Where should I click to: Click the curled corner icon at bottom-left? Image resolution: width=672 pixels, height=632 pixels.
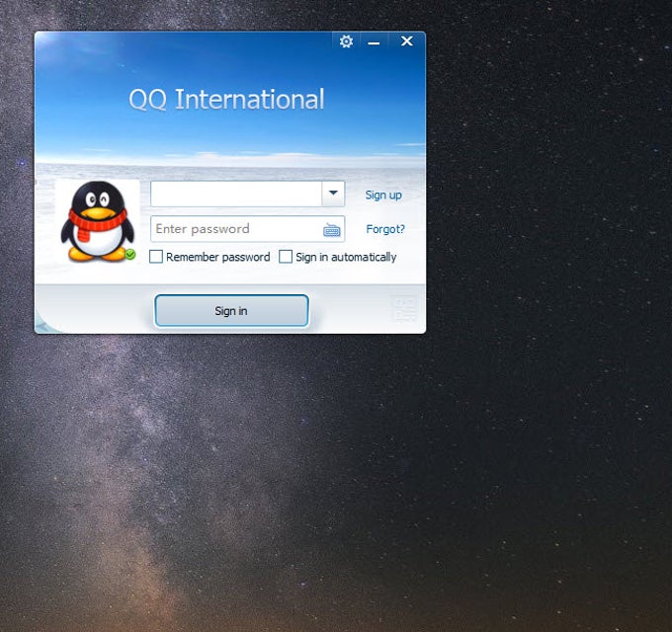43,324
